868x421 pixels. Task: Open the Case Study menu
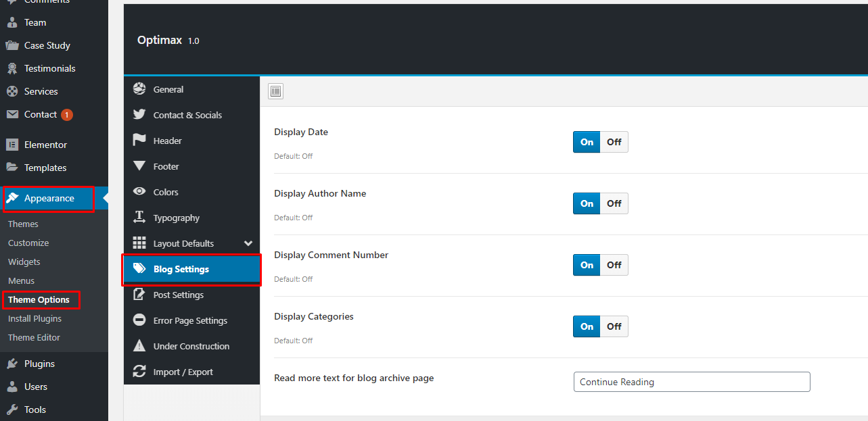coord(54,45)
